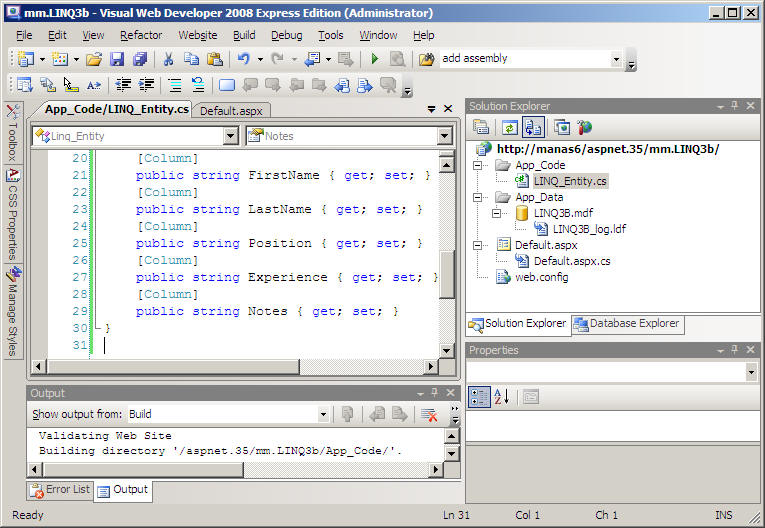The image size is (765, 528).
Task: Toggle Alphabetical sort in Properties panel
Action: click(502, 397)
